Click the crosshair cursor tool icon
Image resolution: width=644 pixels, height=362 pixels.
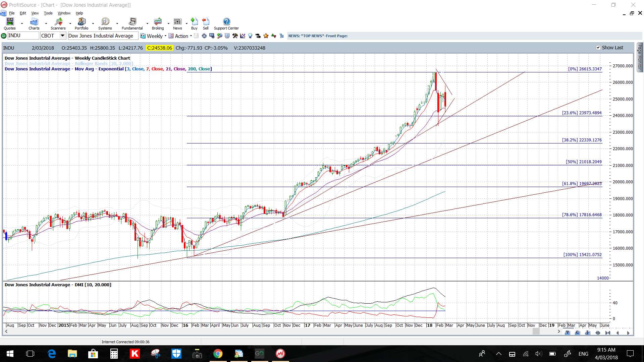[x=204, y=36]
